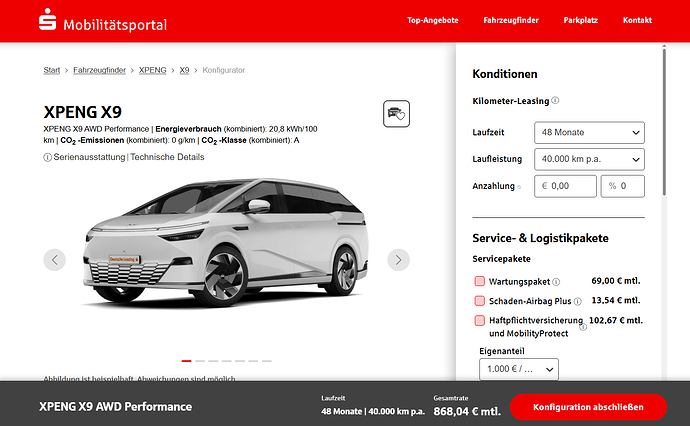Open info icon next to Wartungspaket
The height and width of the screenshot is (426, 690).
(x=556, y=282)
